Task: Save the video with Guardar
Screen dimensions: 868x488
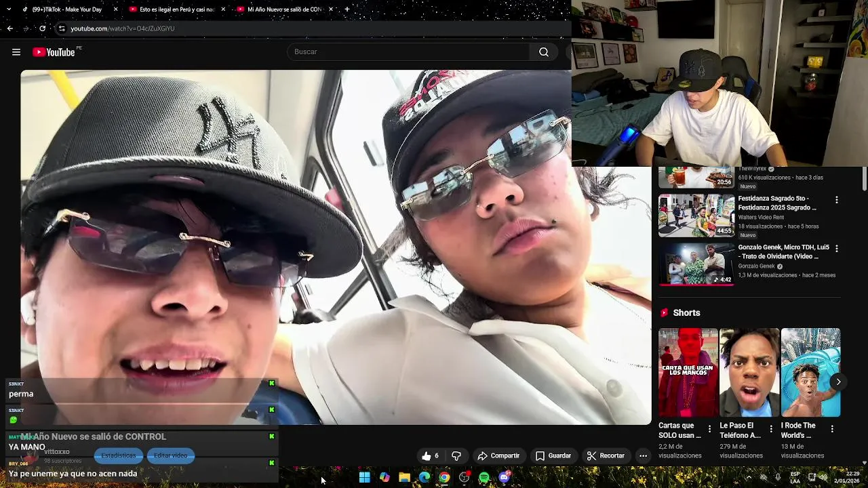Action: point(553,456)
